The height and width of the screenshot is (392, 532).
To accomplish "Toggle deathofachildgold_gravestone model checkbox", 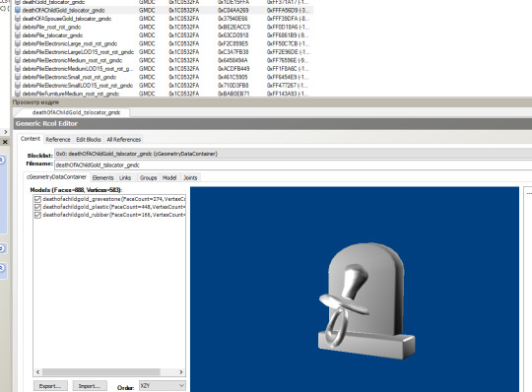I will coord(37,199).
